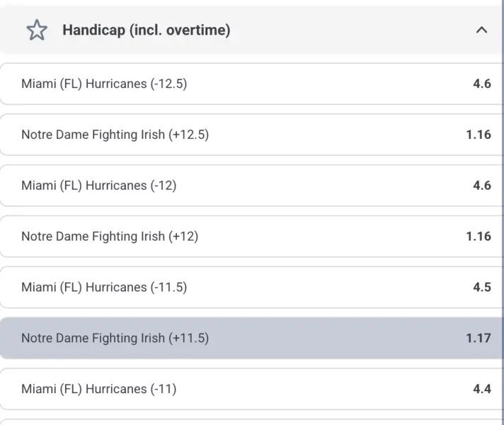The image size is (504, 425).
Task: Choose Notre Dame Fighting Irish (+12.5) label
Action: point(115,135)
